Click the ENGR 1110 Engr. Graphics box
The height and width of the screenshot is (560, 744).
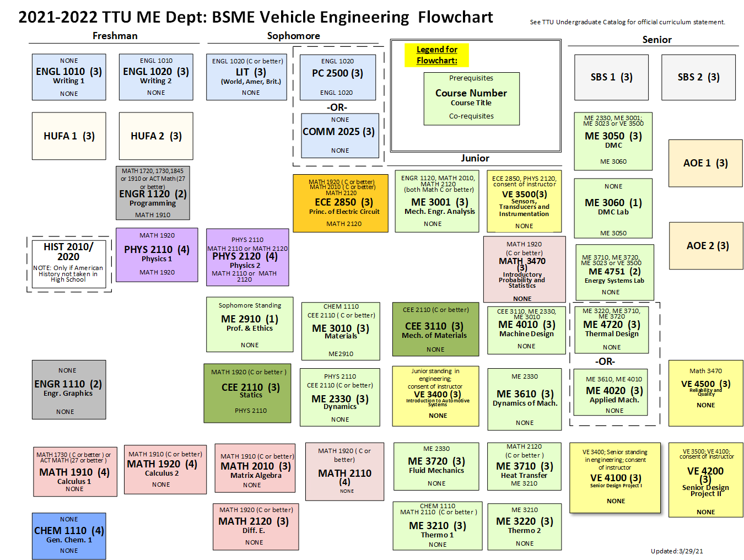coord(69,389)
